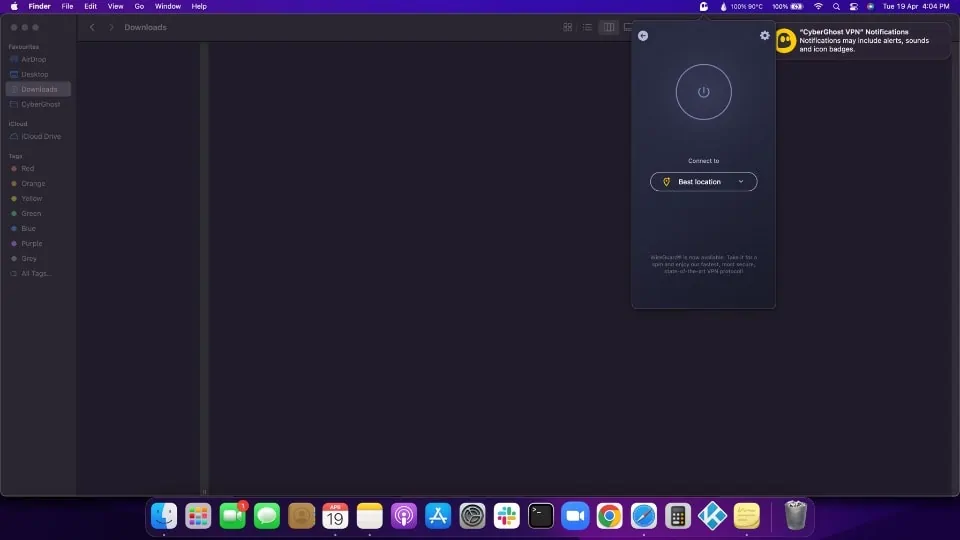The height and width of the screenshot is (540, 960).
Task: Open Safari from the Dock
Action: point(644,516)
